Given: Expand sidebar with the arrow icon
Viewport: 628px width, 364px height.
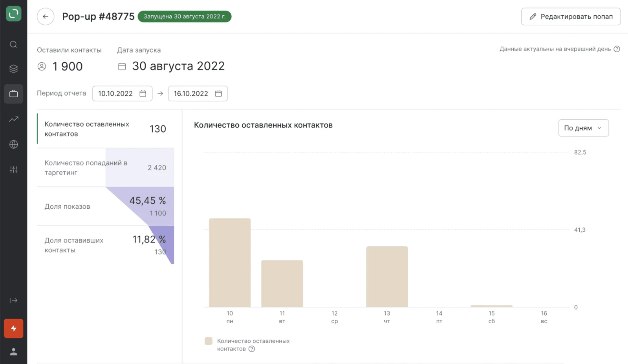Looking at the screenshot, I should coord(13,300).
